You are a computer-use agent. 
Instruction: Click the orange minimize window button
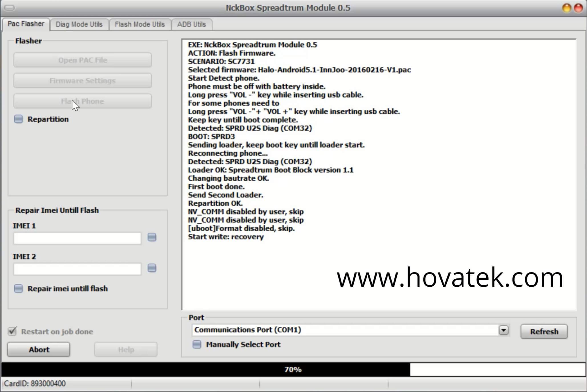566,8
